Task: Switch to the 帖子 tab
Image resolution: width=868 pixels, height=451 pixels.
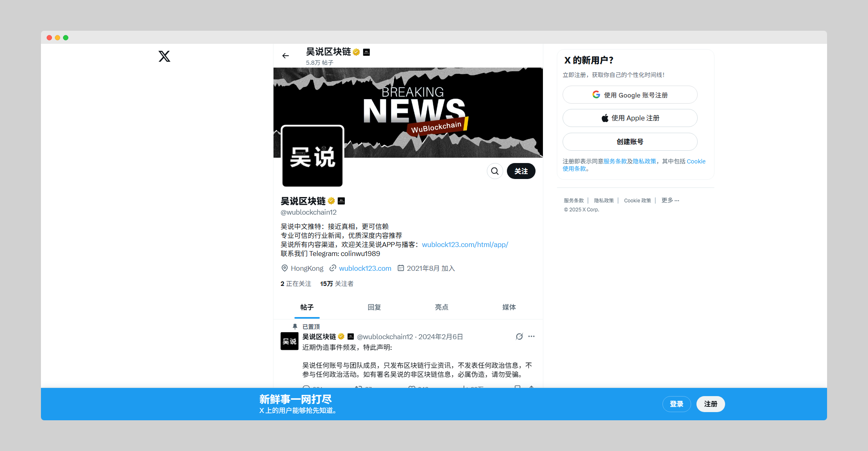Action: point(307,307)
